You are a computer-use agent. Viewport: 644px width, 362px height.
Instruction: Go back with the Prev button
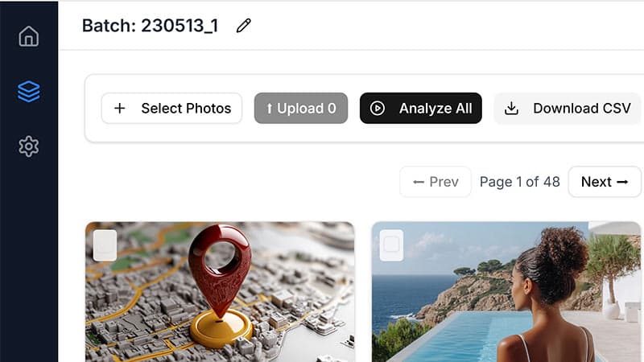(x=435, y=182)
